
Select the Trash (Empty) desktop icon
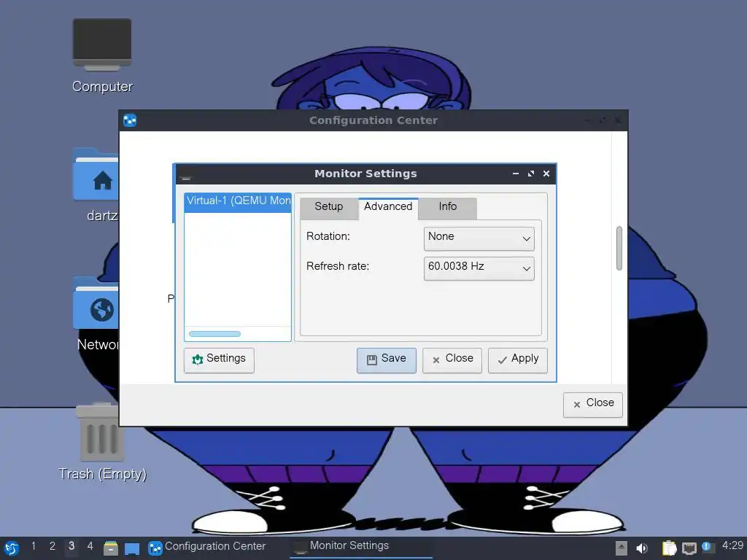pyautogui.click(x=102, y=443)
